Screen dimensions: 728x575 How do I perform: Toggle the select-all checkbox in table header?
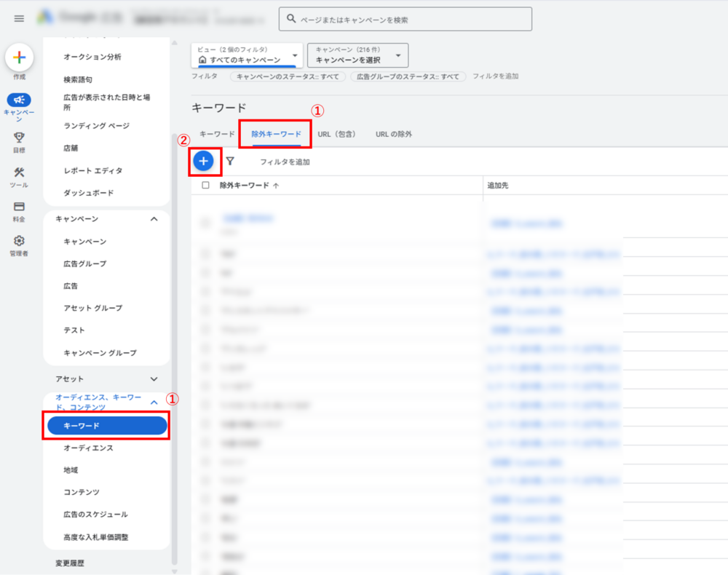coord(205,186)
